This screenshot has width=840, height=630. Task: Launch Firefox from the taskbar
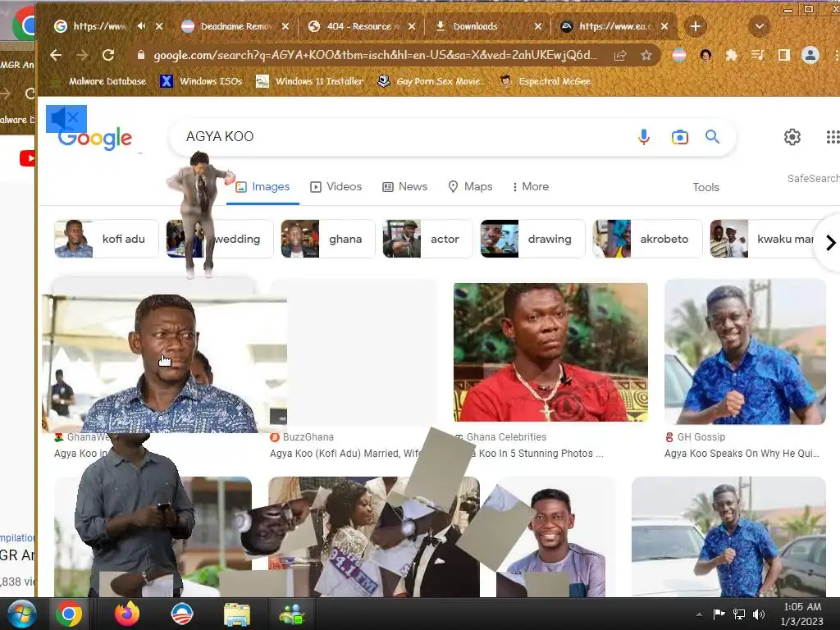tap(127, 614)
